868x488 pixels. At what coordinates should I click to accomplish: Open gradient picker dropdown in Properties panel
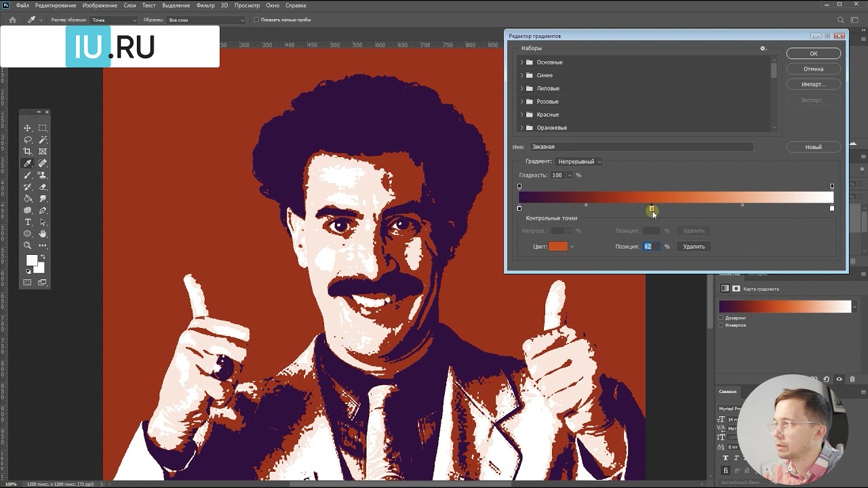(854, 306)
